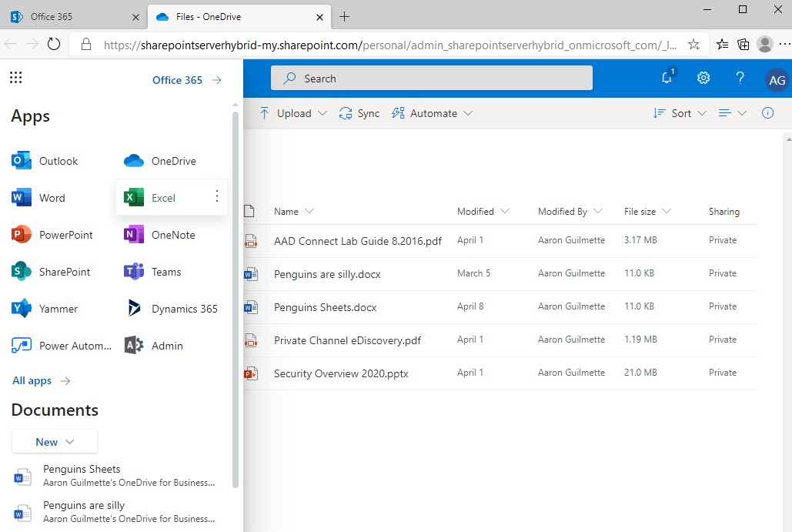Open the settings gear icon

pos(703,78)
